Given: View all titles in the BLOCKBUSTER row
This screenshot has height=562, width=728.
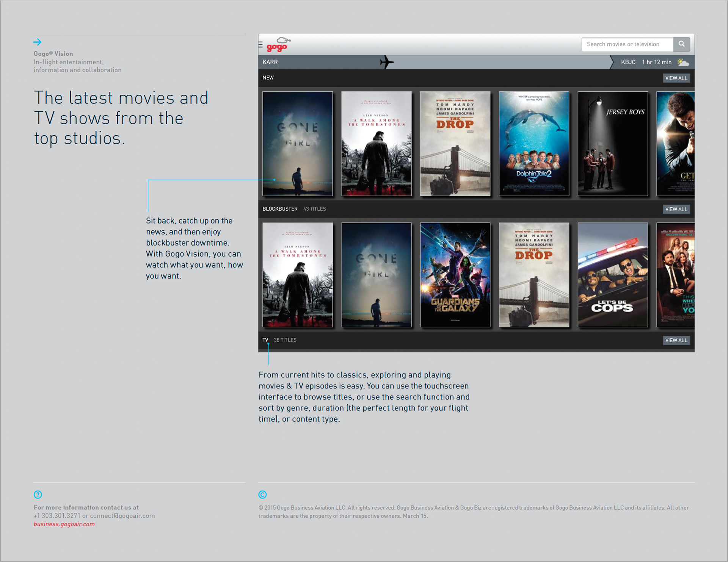Looking at the screenshot, I should [x=676, y=209].
